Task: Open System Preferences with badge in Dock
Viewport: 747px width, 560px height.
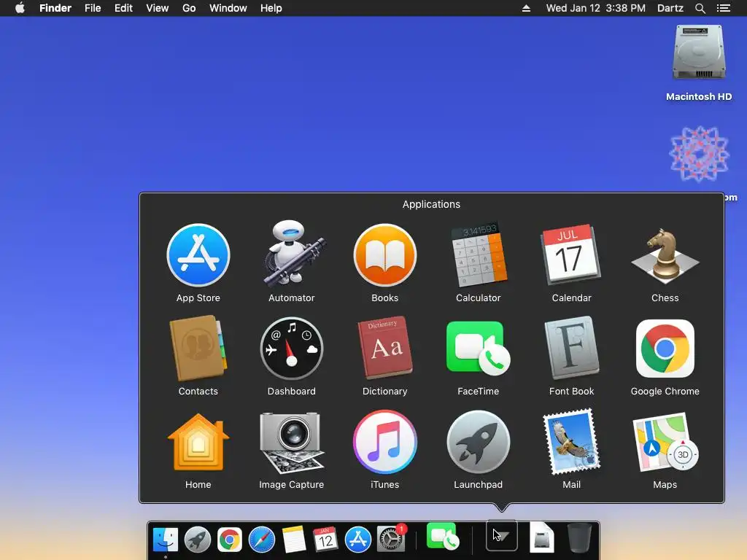Action: tap(391, 539)
